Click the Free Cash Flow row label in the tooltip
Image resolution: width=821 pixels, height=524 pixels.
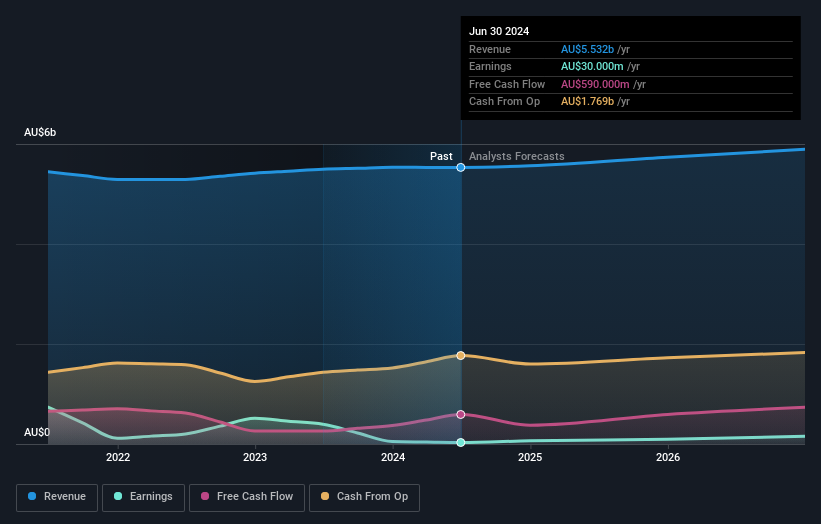[507, 84]
